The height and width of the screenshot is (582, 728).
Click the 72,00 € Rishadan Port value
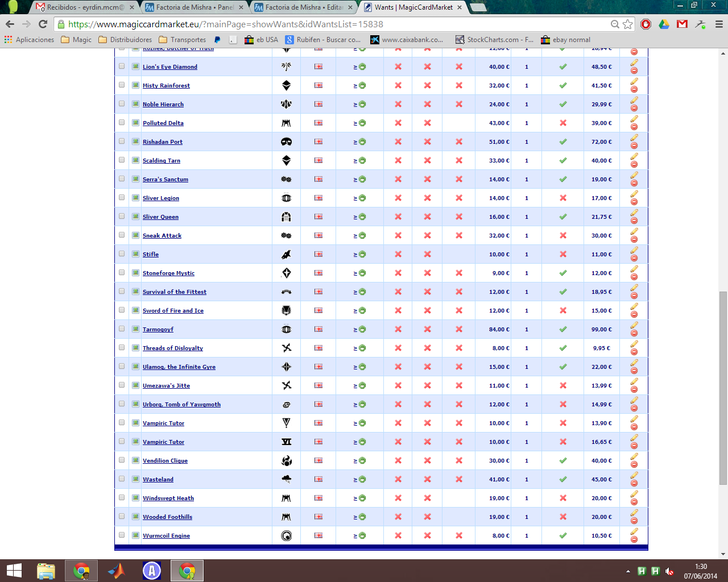(602, 142)
